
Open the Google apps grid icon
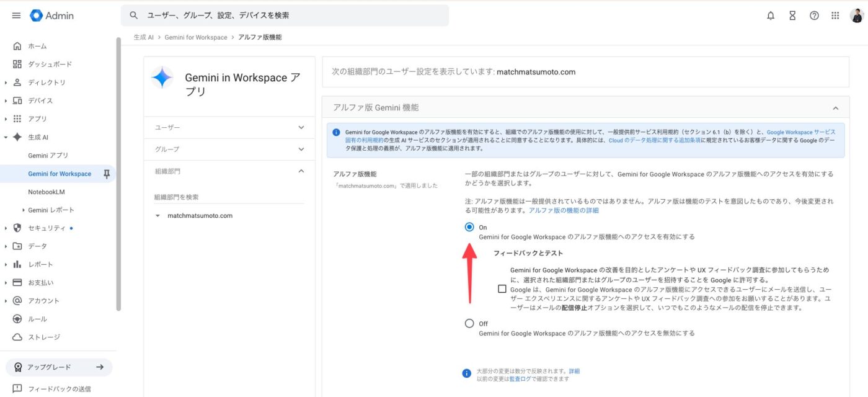coord(836,16)
